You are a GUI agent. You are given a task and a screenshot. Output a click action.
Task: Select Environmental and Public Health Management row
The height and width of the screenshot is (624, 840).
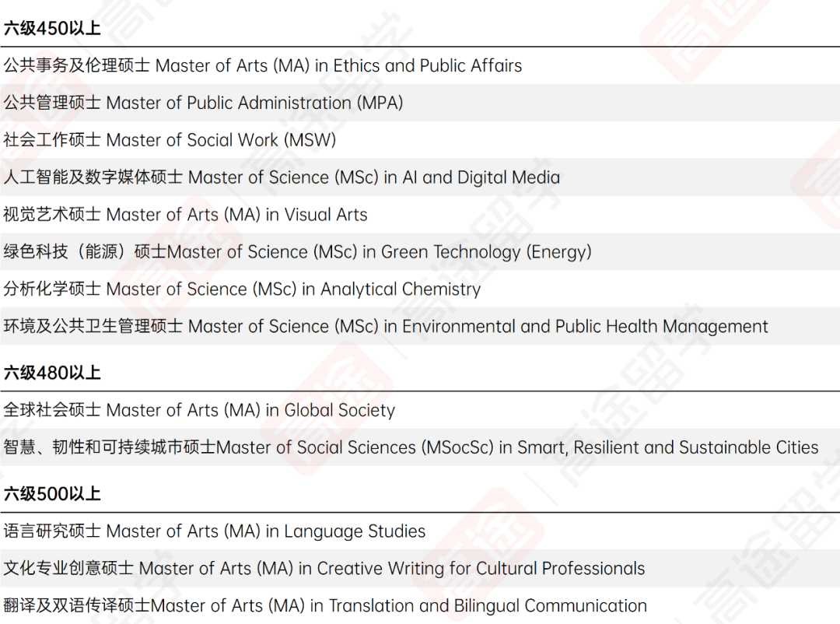coord(385,327)
